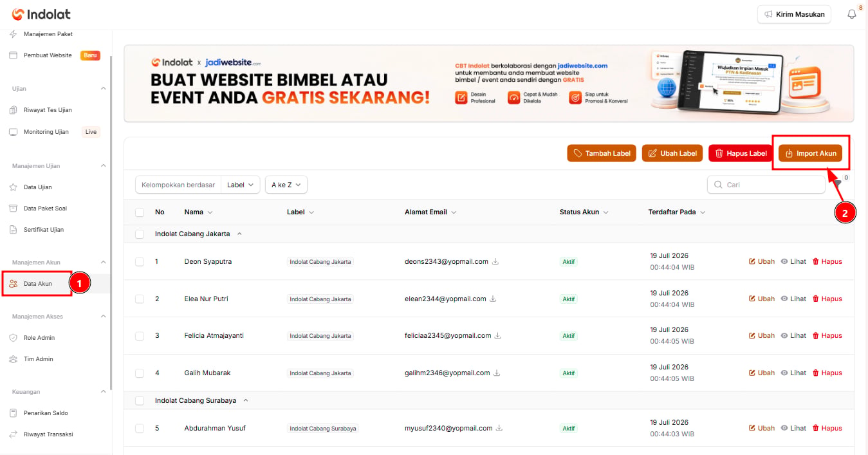868x455 pixels.
Task: Click Ubah for Felicia Atmajayanti
Action: (x=762, y=336)
